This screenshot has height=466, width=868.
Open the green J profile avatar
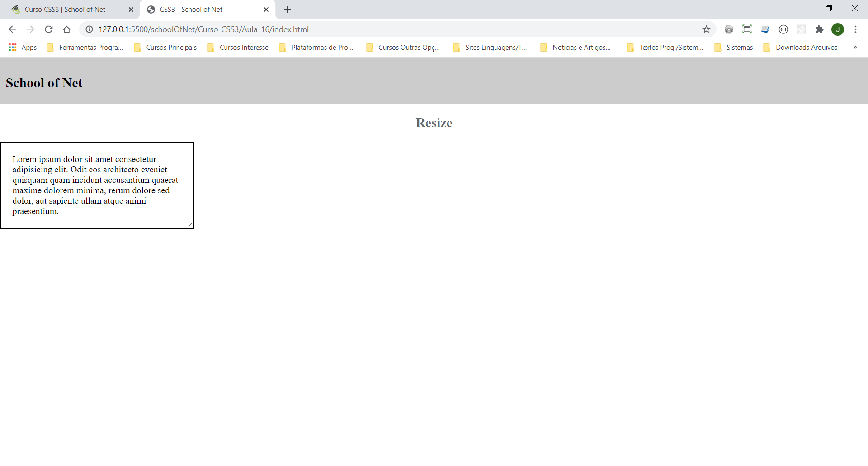point(838,29)
